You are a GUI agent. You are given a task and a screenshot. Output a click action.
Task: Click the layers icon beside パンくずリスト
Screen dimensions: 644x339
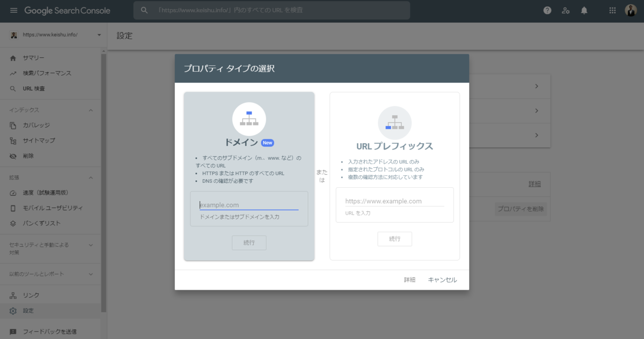tap(13, 223)
